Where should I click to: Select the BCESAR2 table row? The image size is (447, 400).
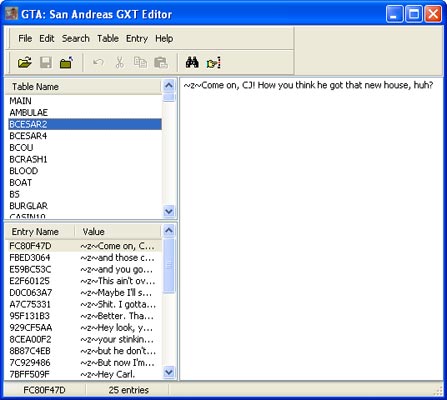pos(85,124)
